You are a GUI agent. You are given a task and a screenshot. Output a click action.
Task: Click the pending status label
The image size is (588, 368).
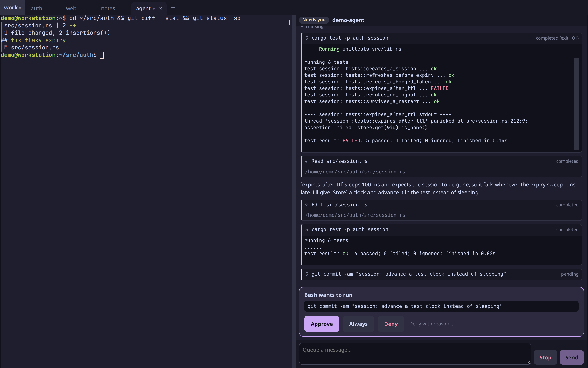point(570,274)
